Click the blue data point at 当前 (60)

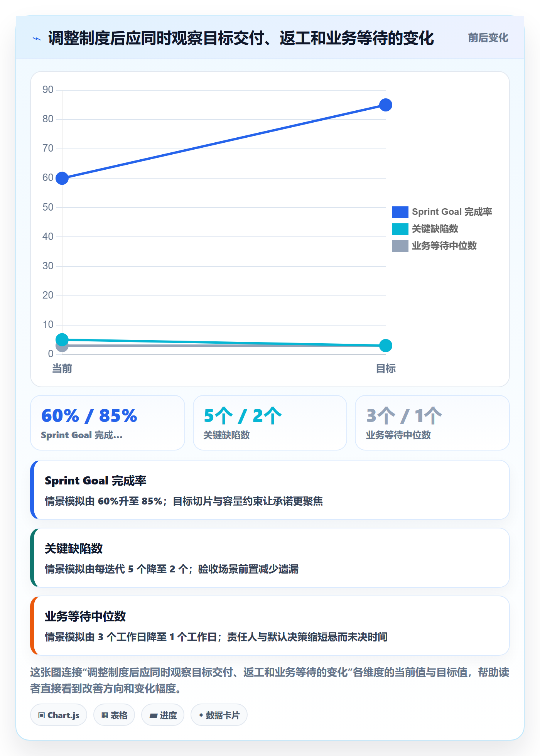point(62,178)
